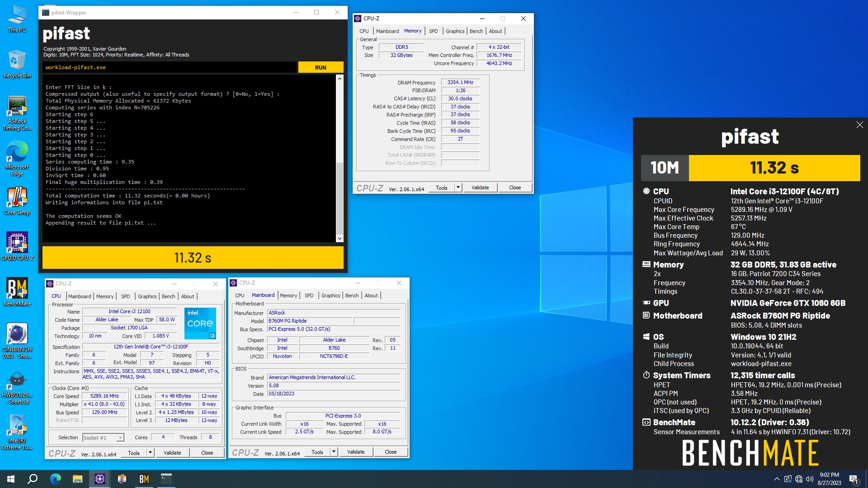
Task: Click pifast console scroll up arrow
Action: point(340,79)
